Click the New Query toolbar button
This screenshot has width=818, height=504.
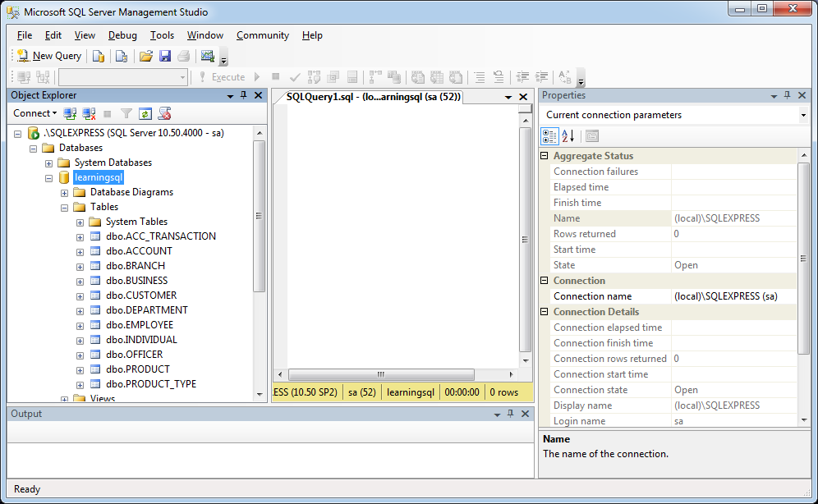pos(49,56)
